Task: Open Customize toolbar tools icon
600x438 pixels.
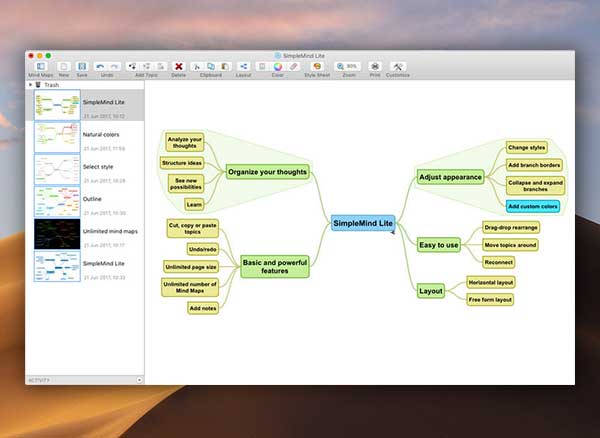Action: [x=398, y=67]
